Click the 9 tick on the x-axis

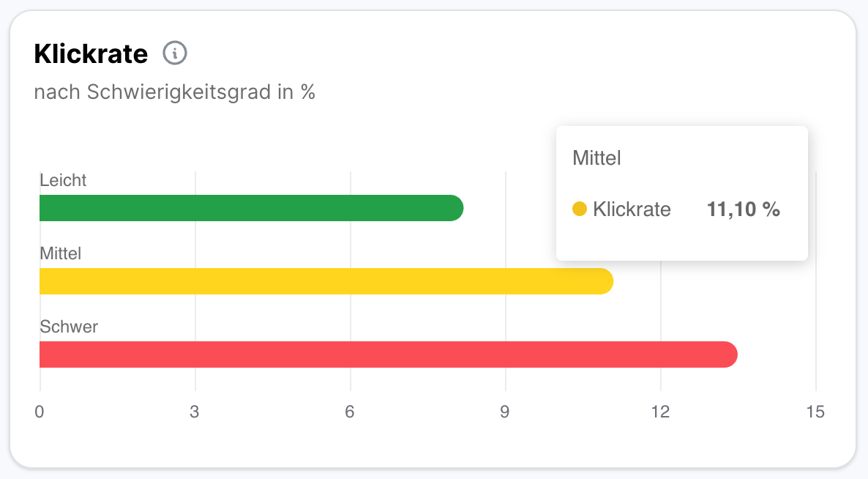click(505, 412)
